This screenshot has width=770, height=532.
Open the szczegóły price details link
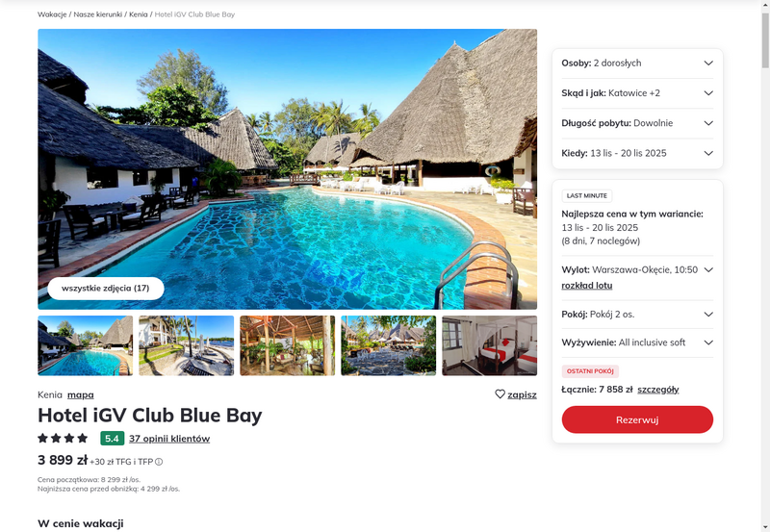(658, 390)
